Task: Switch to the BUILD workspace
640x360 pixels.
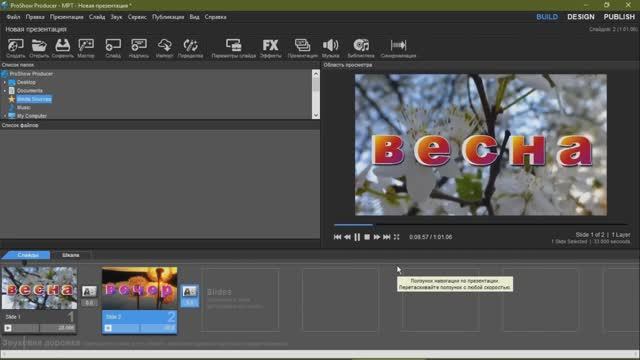Action: point(547,17)
